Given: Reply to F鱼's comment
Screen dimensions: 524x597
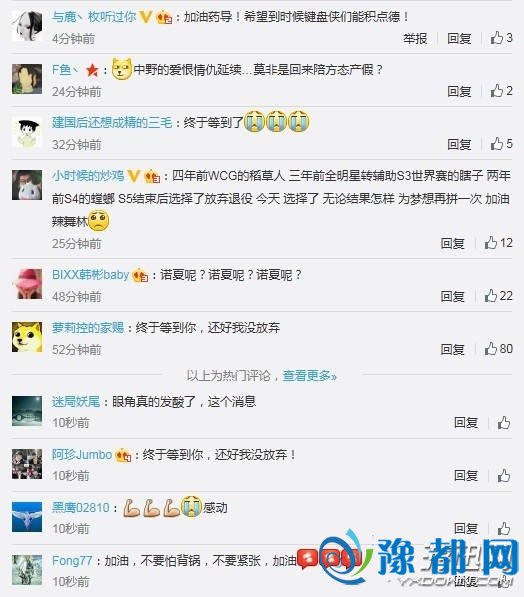Looking at the screenshot, I should (x=459, y=91).
